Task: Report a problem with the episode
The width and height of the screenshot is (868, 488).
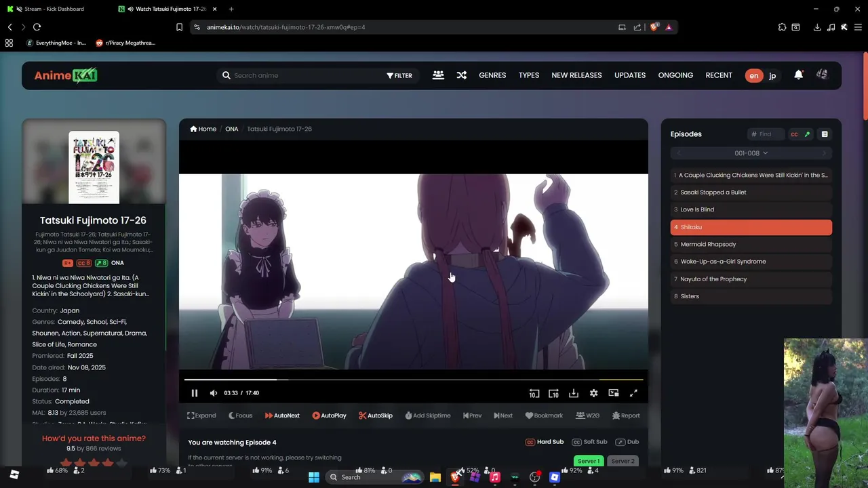Action: pos(626,415)
